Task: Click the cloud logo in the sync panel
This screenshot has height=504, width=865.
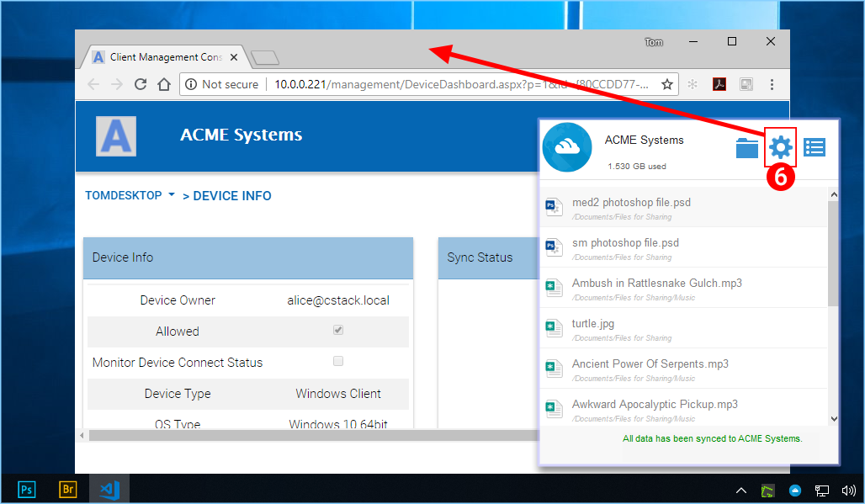Action: pyautogui.click(x=567, y=147)
